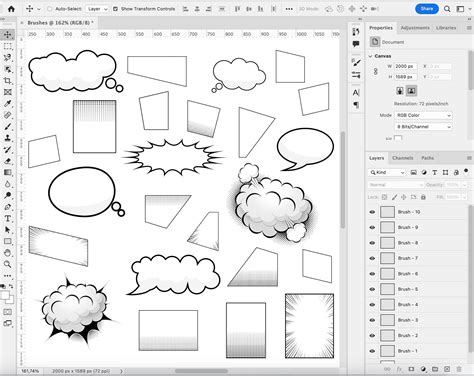Click the Share button

(x=427, y=9)
